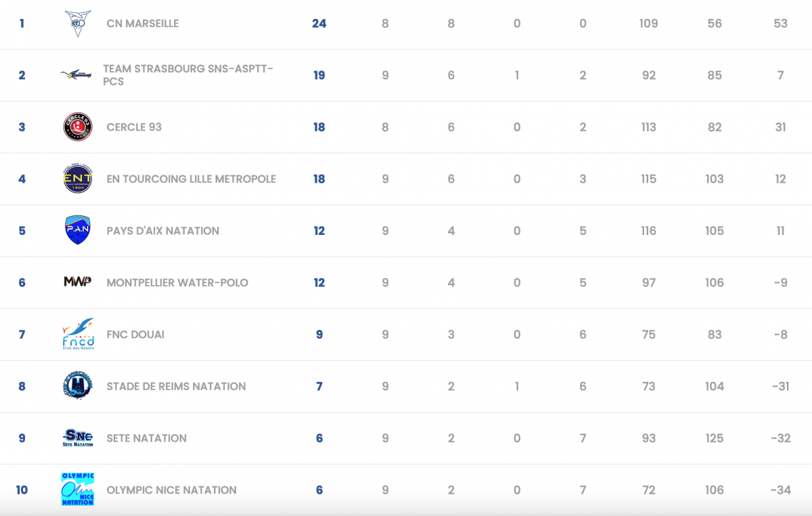Click the Team Strasbourg club logo
The image size is (812, 516).
pyautogui.click(x=76, y=75)
